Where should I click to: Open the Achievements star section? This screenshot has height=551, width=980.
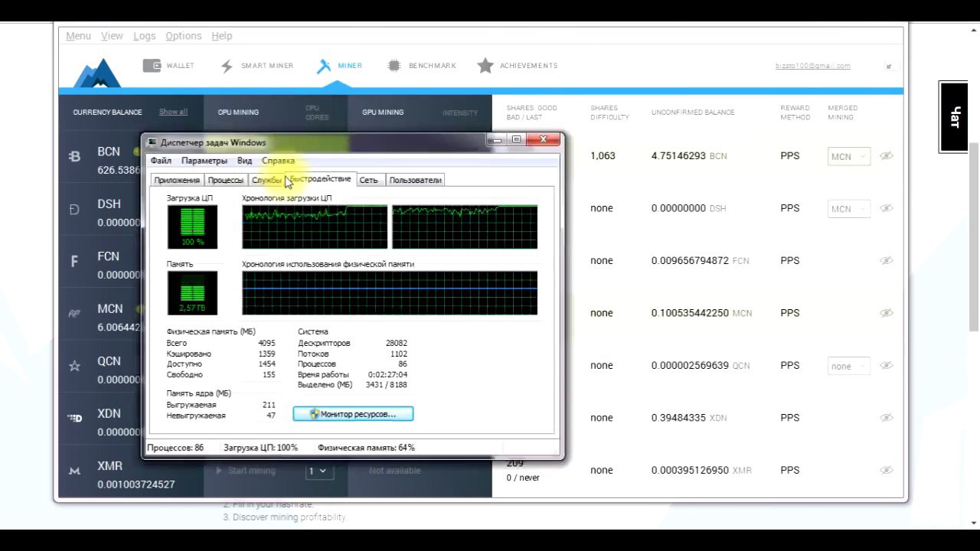(517, 66)
